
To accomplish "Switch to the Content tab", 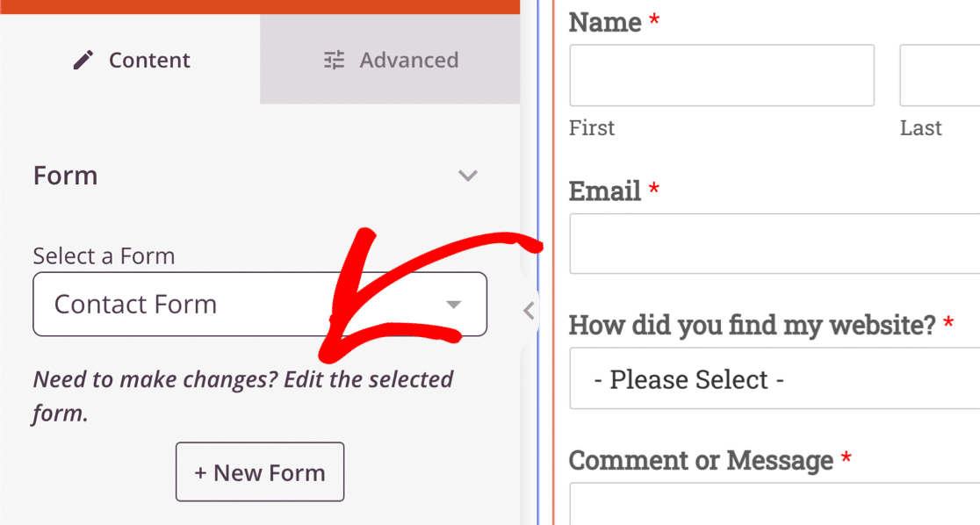I will pos(131,60).
